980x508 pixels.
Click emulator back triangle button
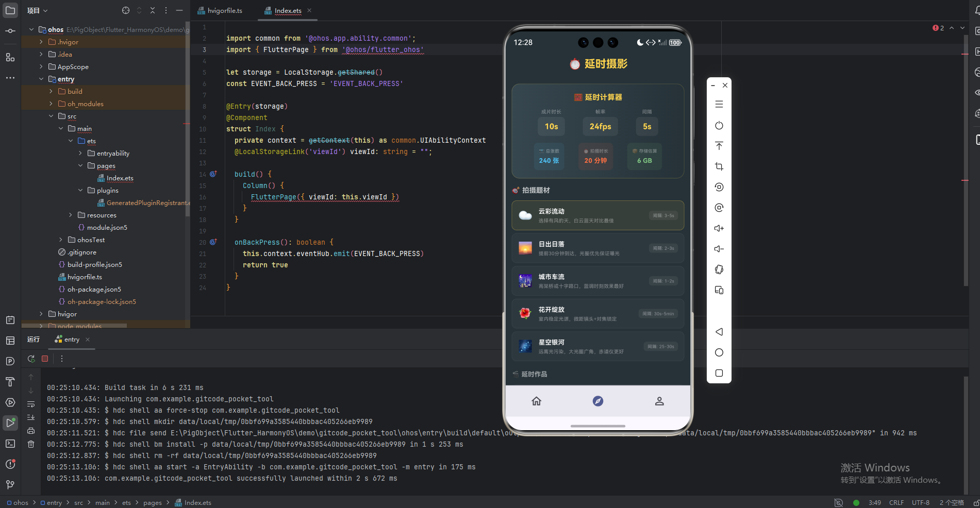(x=719, y=332)
